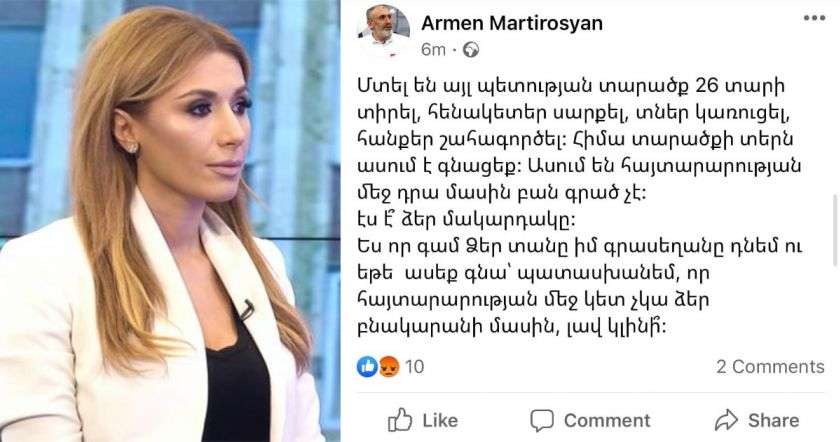Open the 2 Comments link
840x442 pixels.
pyautogui.click(x=770, y=366)
